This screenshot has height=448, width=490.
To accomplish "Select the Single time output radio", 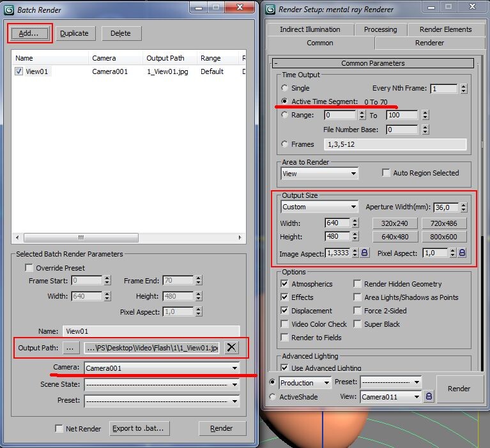I will pos(284,87).
